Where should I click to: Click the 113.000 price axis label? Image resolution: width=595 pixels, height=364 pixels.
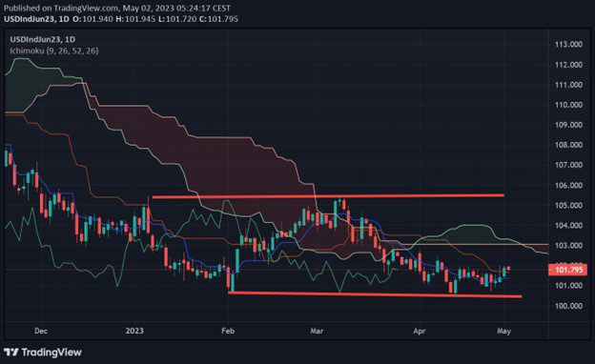[568, 45]
